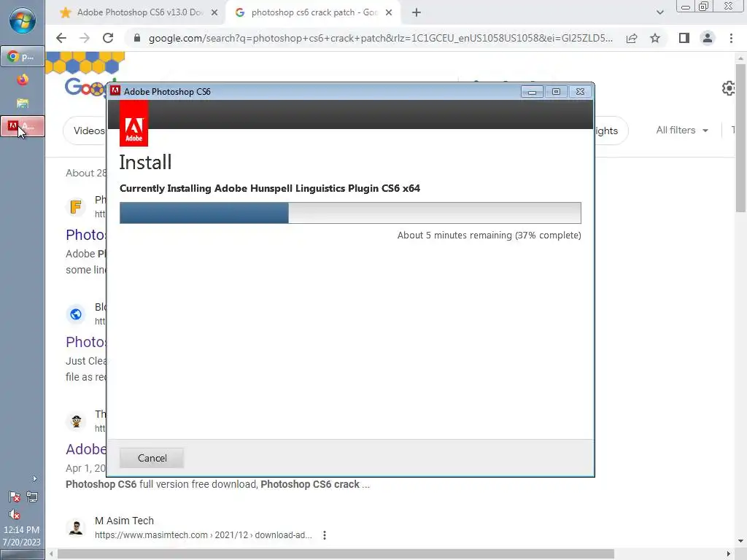Open M Asim Tech result options menu

tap(325, 535)
